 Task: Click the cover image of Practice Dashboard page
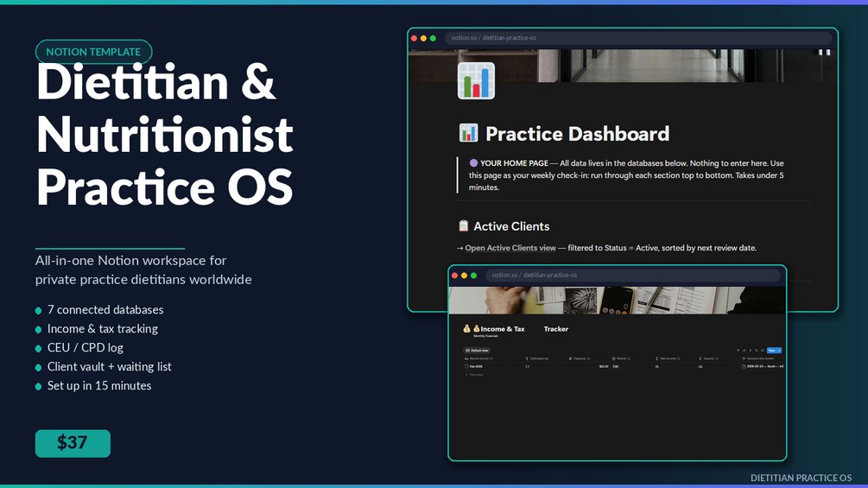pos(623,66)
